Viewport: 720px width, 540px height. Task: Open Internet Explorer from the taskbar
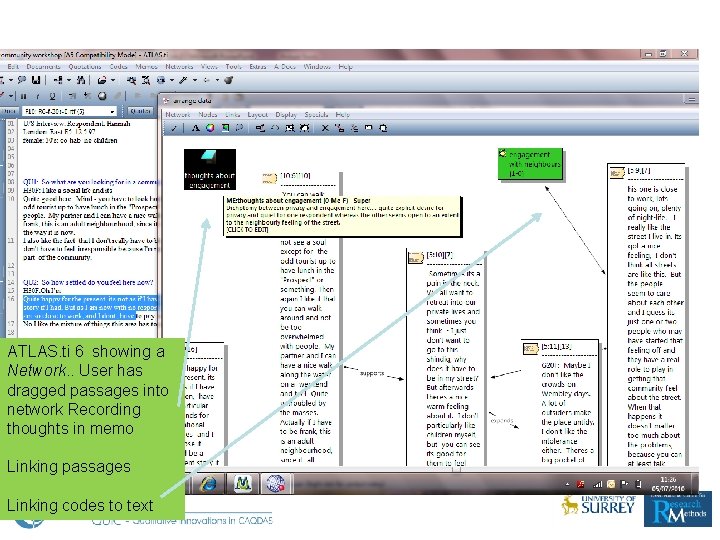tap(208, 484)
